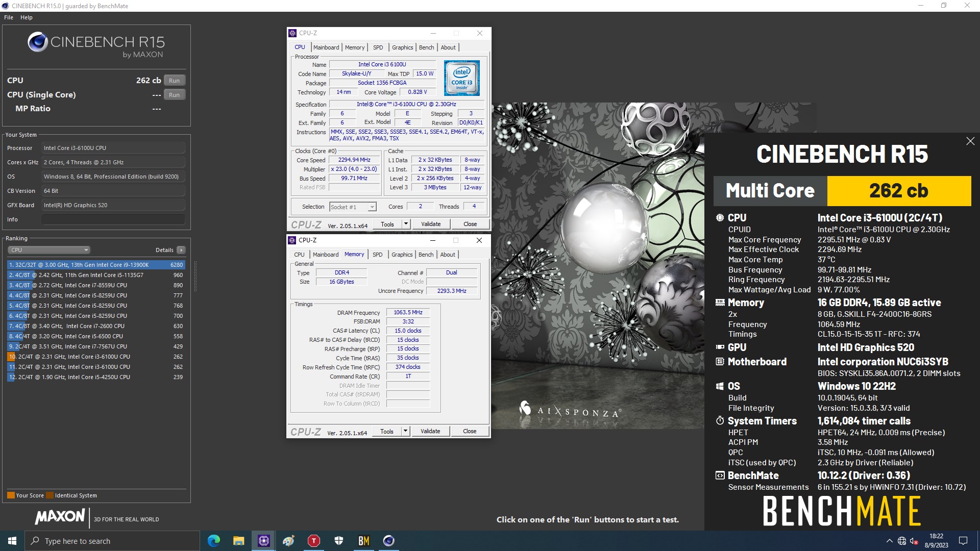This screenshot has height=551, width=980.
Task: Show hidden system tray icons
Action: pyautogui.click(x=890, y=541)
